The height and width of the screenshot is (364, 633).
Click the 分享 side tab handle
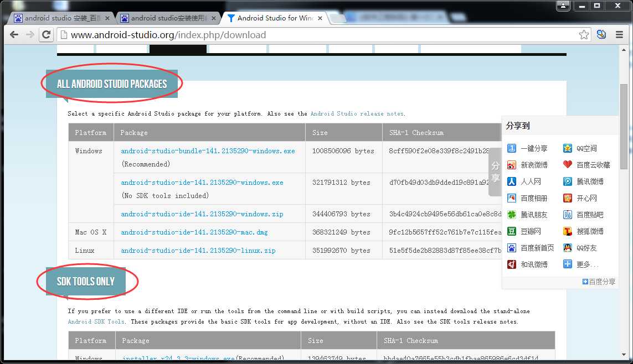pos(495,171)
